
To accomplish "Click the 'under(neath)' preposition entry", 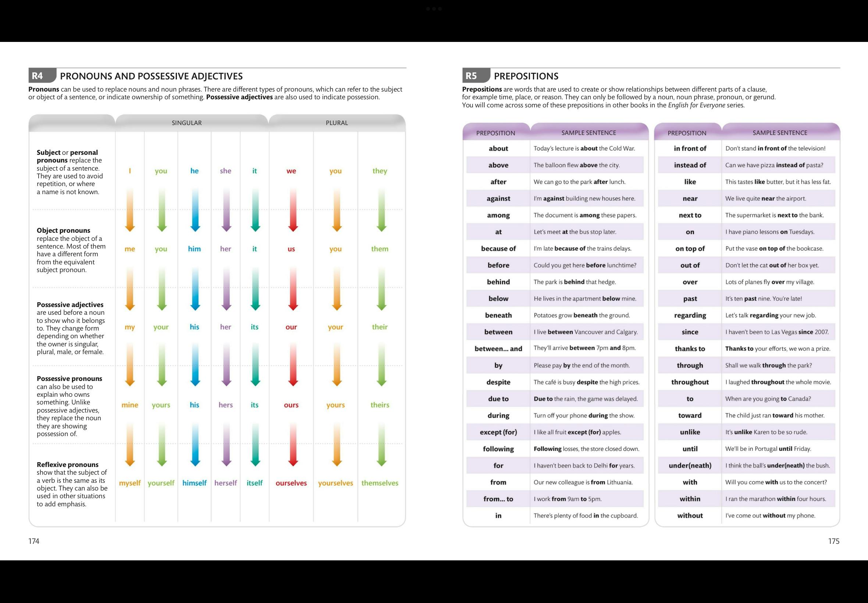I will 690,465.
